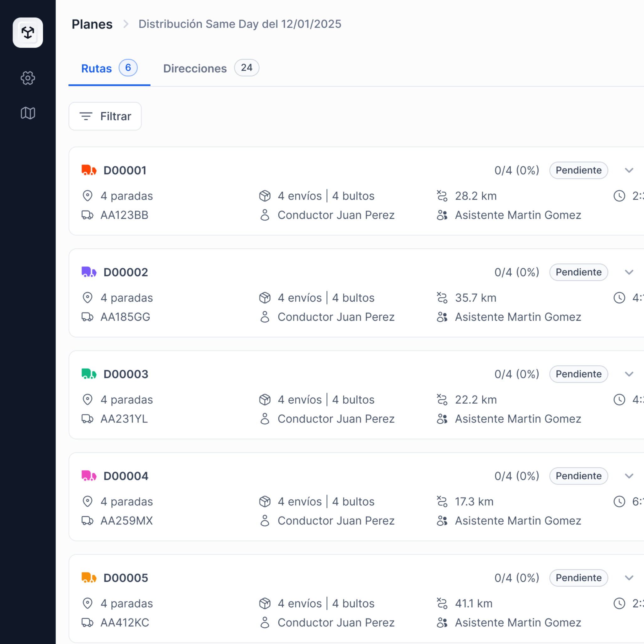
Task: Expand route D00003 details chevron
Action: coord(629,374)
